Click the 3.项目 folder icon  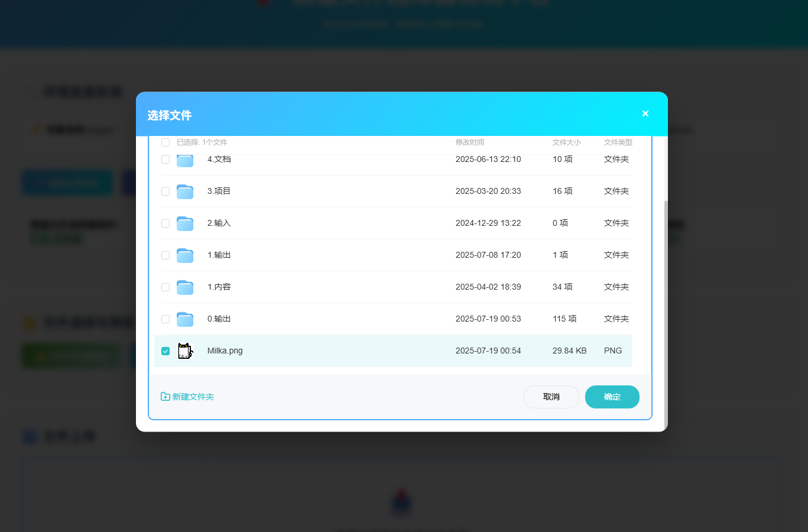pos(185,192)
